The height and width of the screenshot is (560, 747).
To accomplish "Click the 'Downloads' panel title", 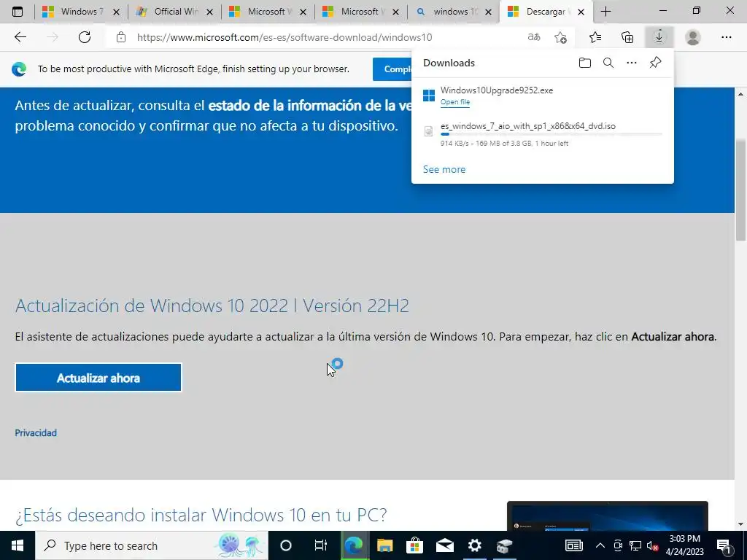I will pyautogui.click(x=449, y=63).
